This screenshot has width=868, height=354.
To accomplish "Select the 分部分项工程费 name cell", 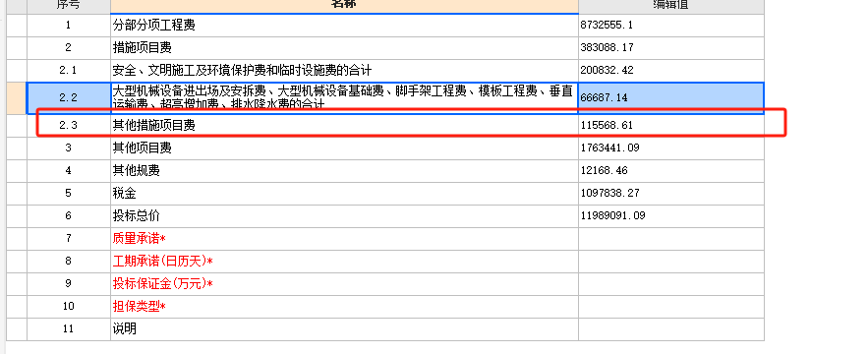I will coord(344,25).
